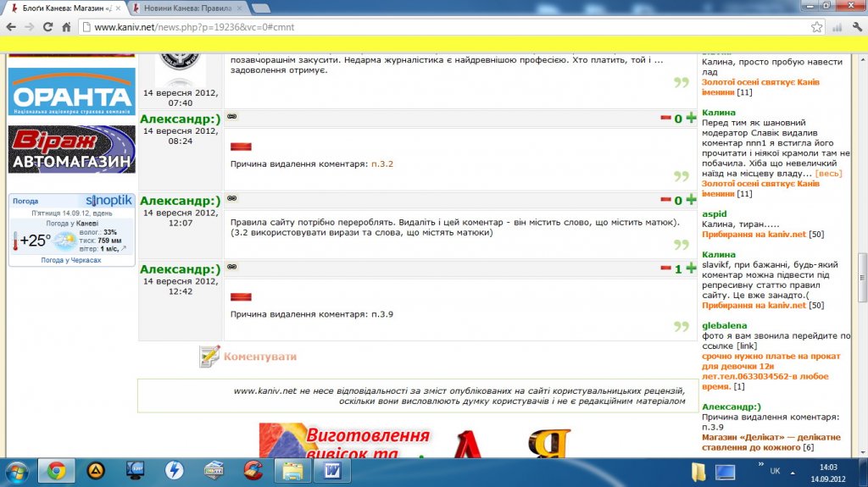Downvote the 08:24 comment

[x=665, y=118]
